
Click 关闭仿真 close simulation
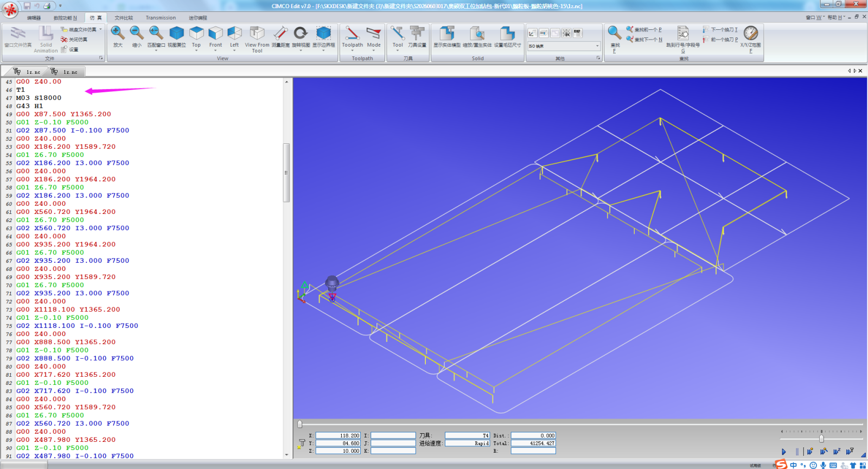click(74, 40)
